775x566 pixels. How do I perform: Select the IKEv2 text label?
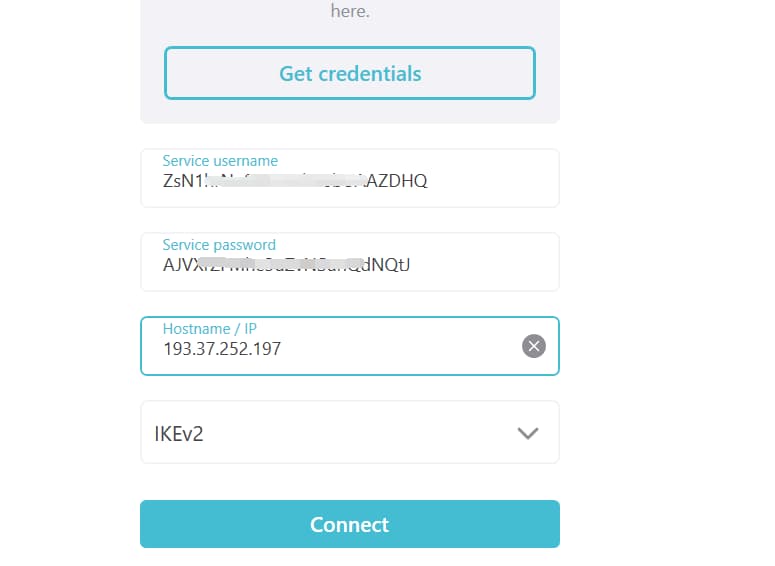pyautogui.click(x=179, y=434)
